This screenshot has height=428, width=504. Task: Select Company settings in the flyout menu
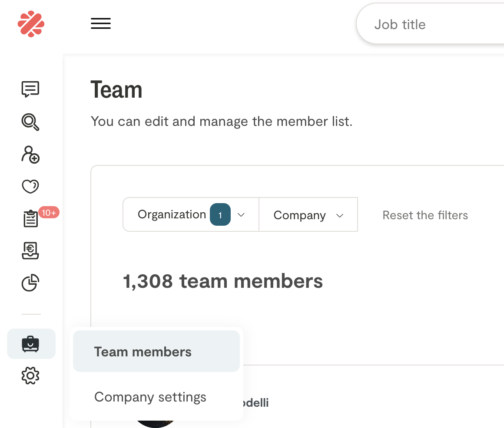150,397
